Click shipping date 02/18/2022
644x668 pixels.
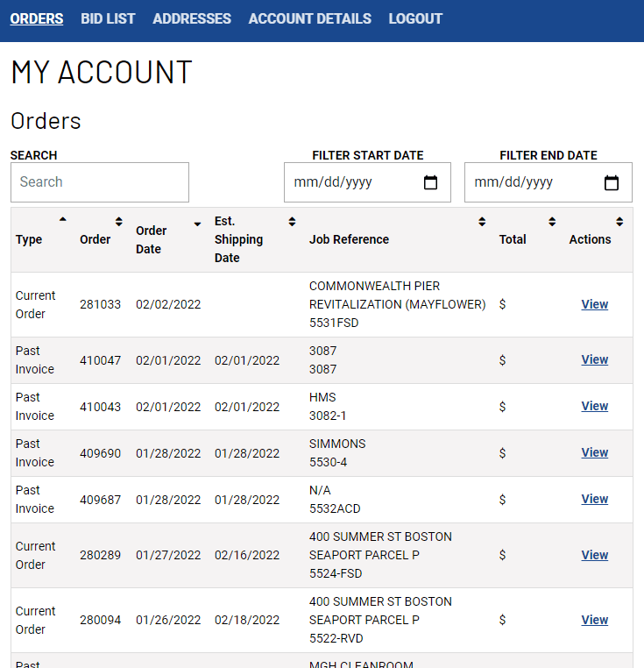coord(247,620)
